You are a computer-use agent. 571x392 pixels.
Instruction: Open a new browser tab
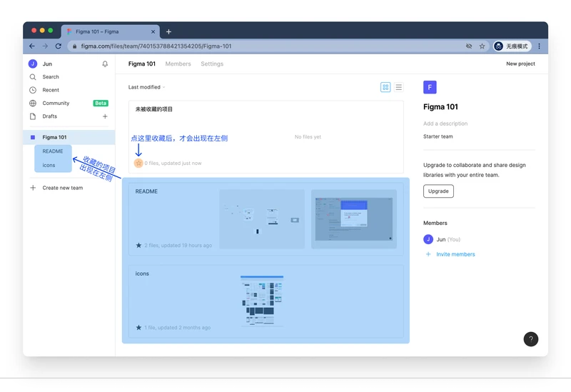tap(168, 31)
